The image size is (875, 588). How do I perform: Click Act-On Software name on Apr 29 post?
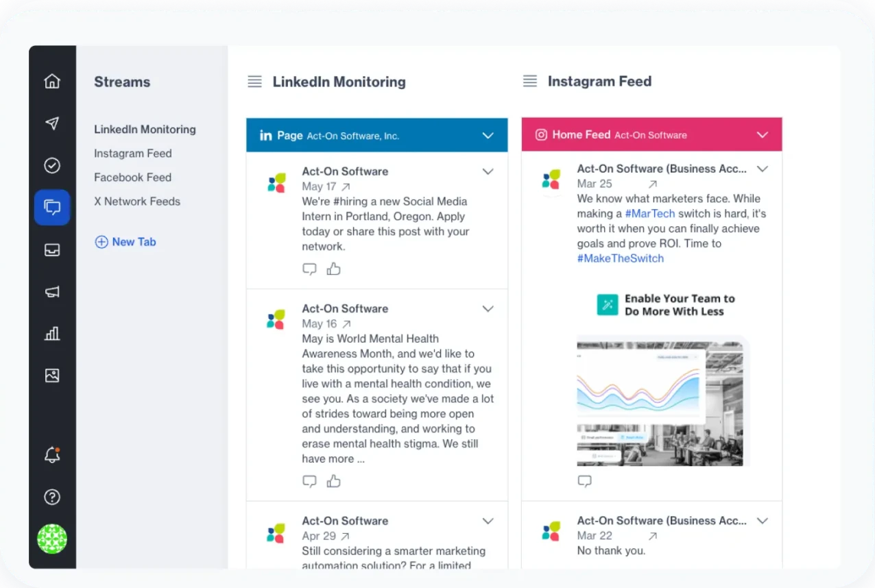click(345, 521)
